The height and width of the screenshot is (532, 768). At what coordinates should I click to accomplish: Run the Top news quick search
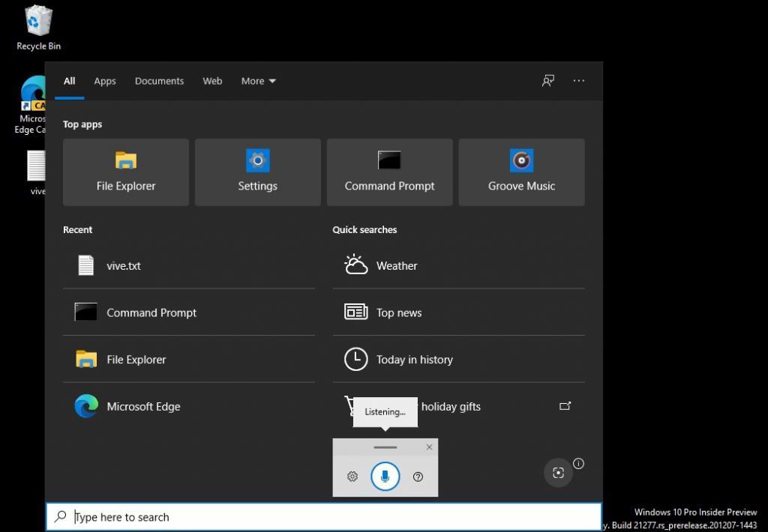click(x=458, y=312)
